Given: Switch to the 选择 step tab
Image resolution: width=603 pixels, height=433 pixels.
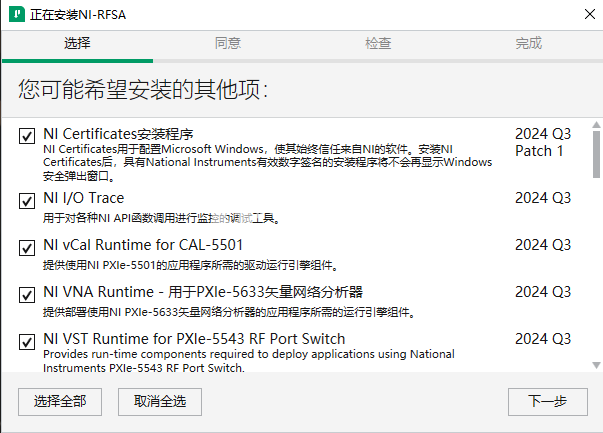Looking at the screenshot, I should coord(77,43).
